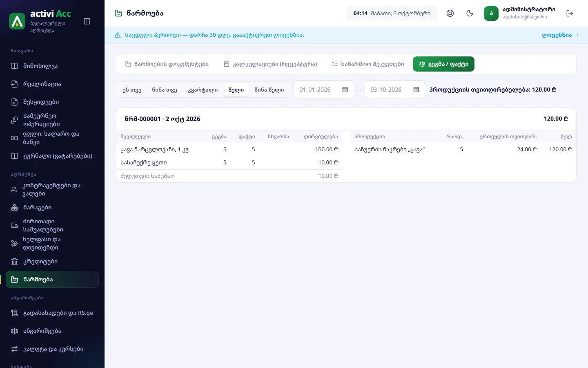Viewport: 588px width, 368px height.
Task: Click the გადასახადები და RS.ge icon
Action: tap(14, 313)
